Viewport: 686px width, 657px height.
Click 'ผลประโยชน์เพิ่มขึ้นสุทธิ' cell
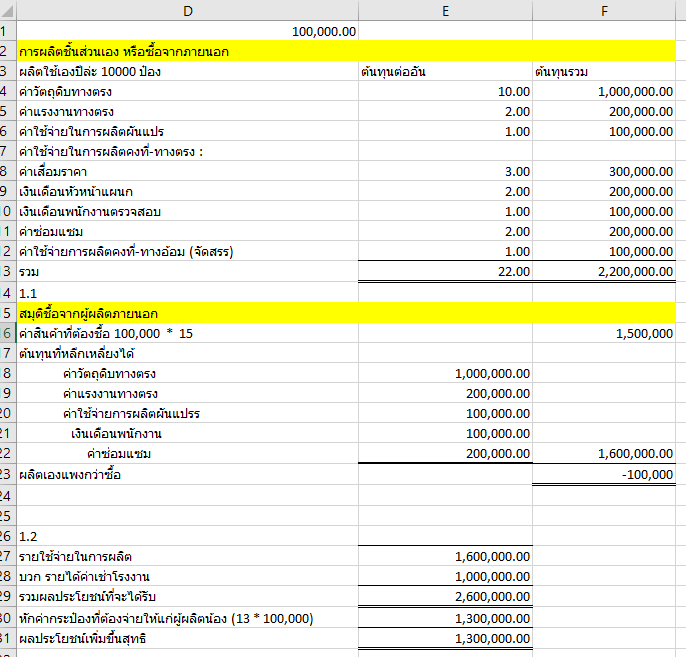187,638
